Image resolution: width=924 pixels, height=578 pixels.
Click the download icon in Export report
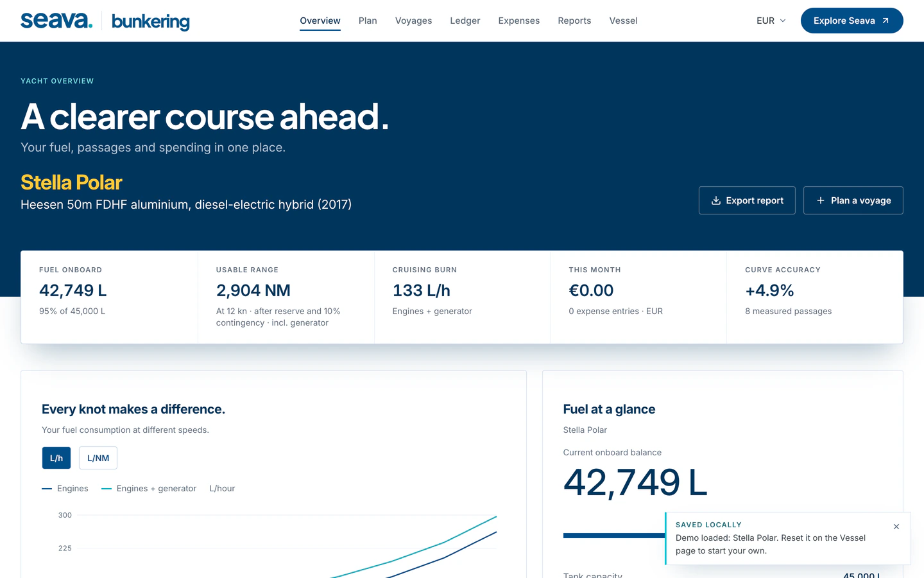tap(716, 200)
